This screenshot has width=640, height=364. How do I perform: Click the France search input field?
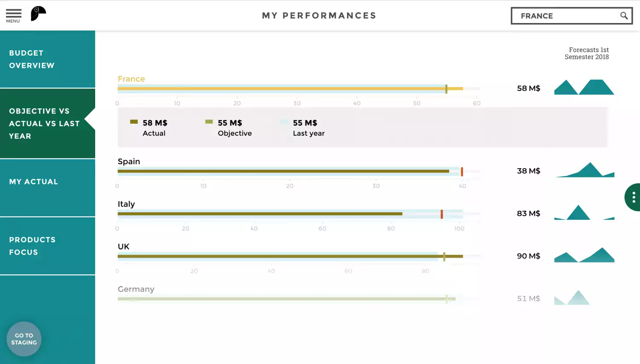point(565,16)
